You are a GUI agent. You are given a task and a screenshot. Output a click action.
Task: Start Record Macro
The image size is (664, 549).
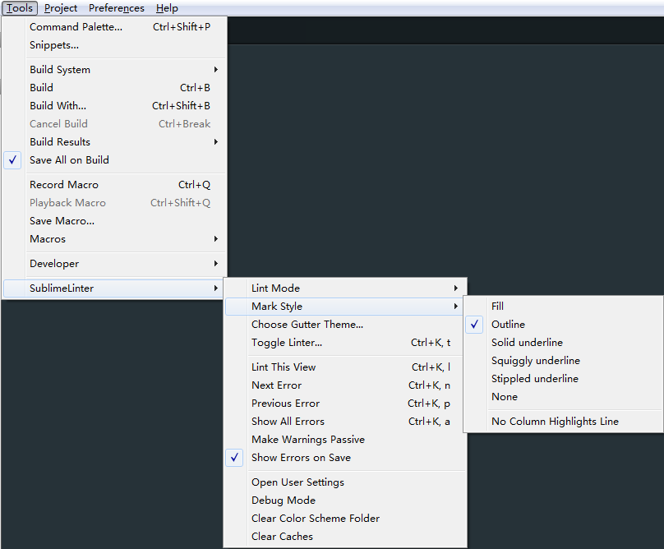[x=114, y=185]
